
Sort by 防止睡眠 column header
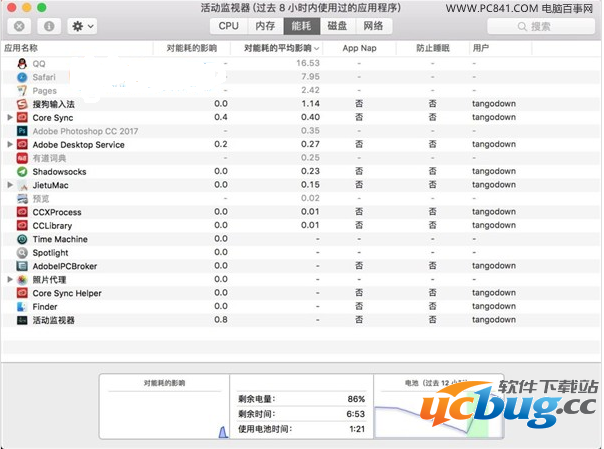pos(433,48)
